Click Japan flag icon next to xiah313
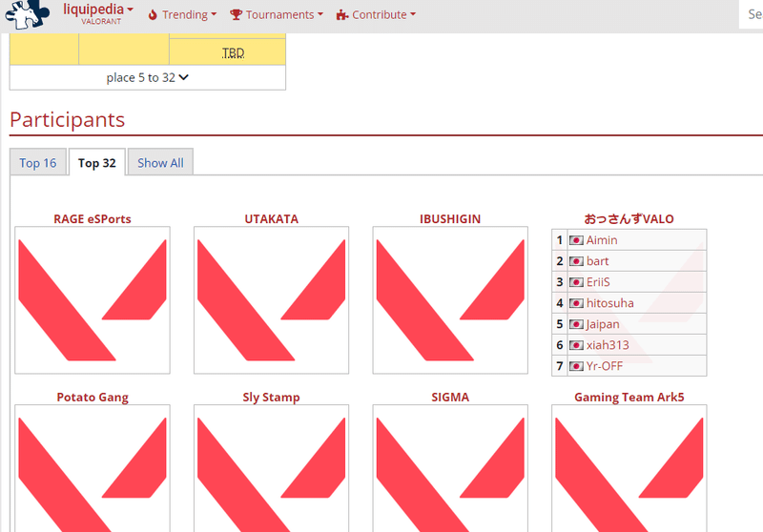 576,345
